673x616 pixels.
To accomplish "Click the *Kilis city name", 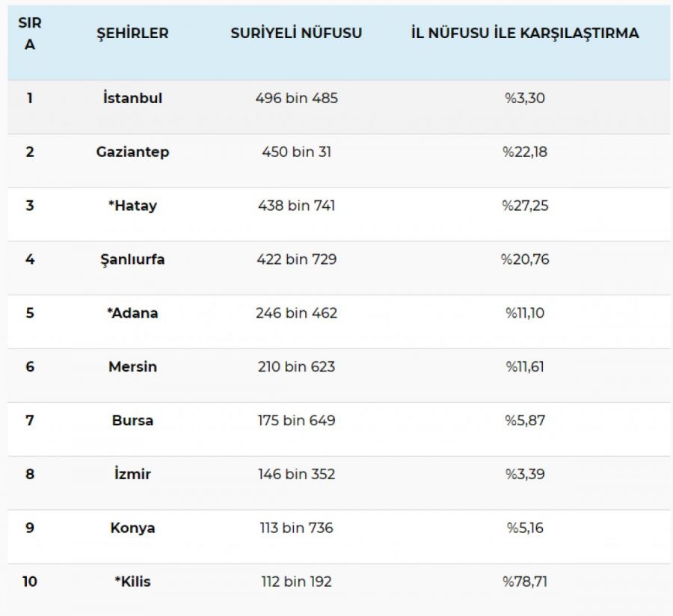I will click(132, 582).
